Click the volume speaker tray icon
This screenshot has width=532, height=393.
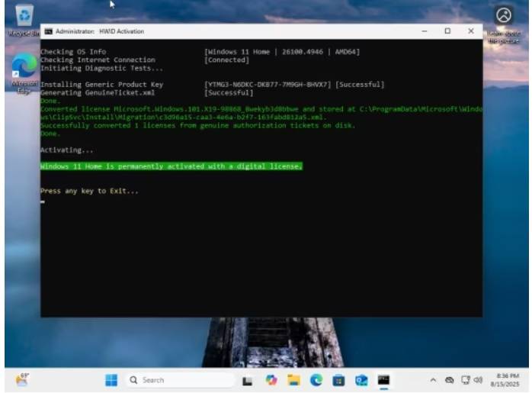pyautogui.click(x=478, y=380)
